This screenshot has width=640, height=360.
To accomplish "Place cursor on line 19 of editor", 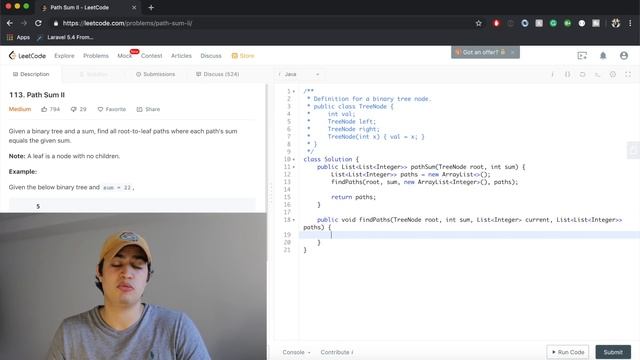I will coord(469,235).
